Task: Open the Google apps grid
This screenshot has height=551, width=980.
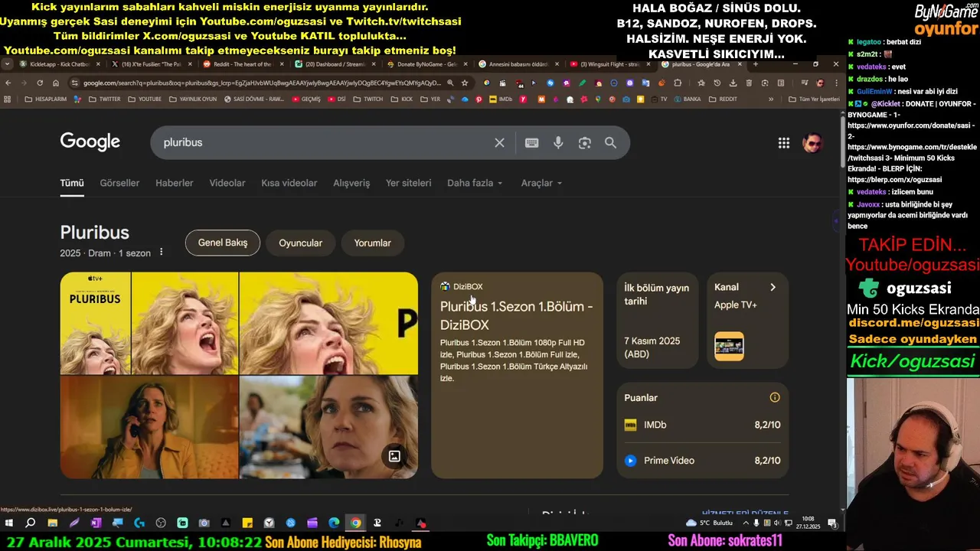Action: point(784,142)
